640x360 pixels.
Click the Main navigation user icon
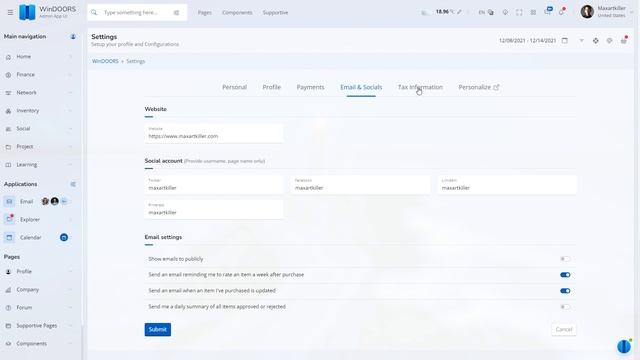coord(73,37)
